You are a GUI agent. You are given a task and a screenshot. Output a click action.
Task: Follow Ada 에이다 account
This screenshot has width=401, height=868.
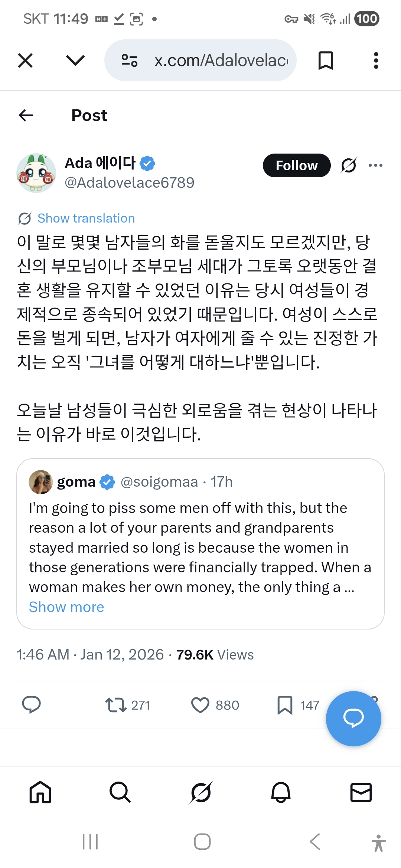tap(296, 165)
